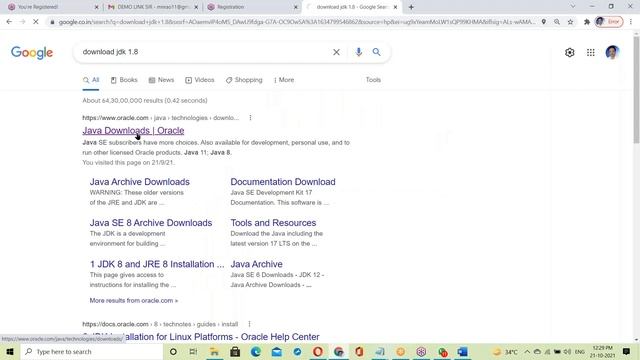The height and width of the screenshot is (360, 640).
Task: Open the Tools and Resources link
Action: [273, 223]
